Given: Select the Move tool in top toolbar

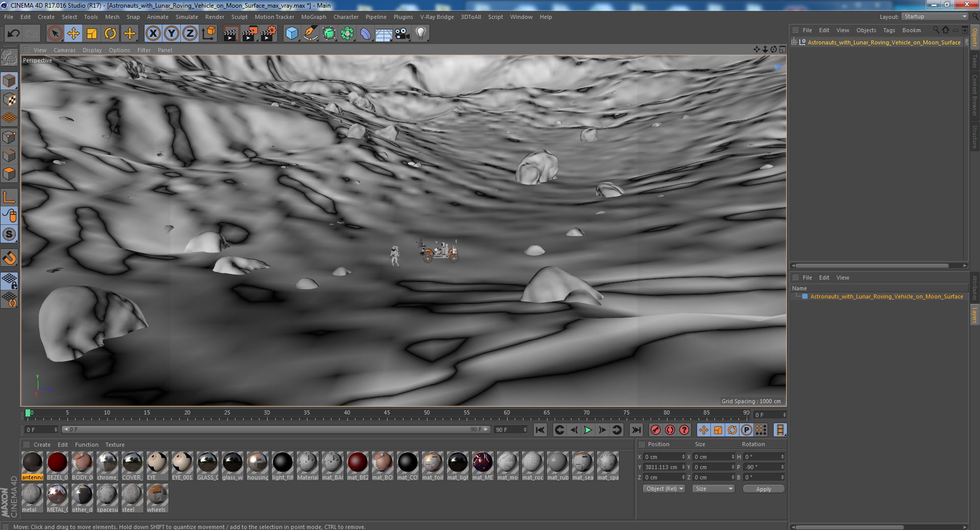Looking at the screenshot, I should (73, 34).
